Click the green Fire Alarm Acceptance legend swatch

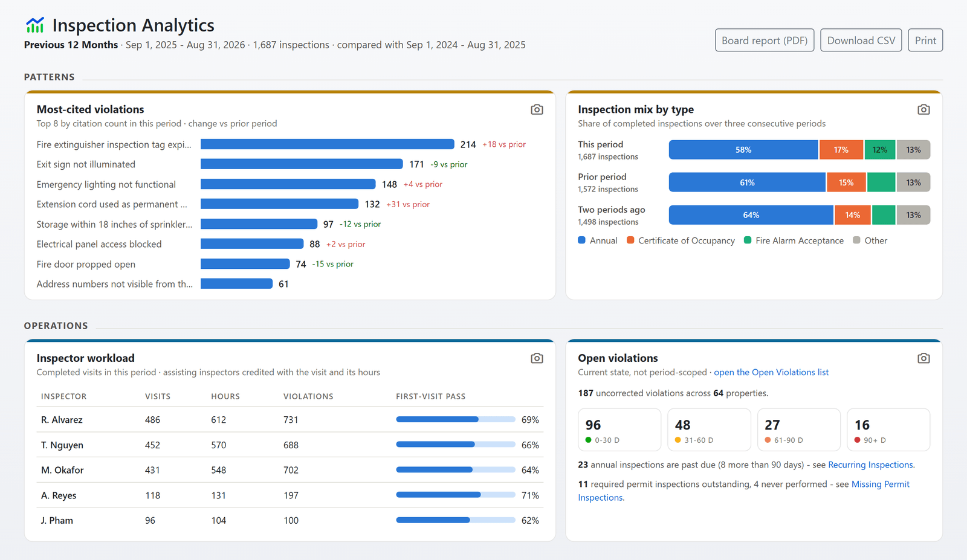(x=748, y=240)
